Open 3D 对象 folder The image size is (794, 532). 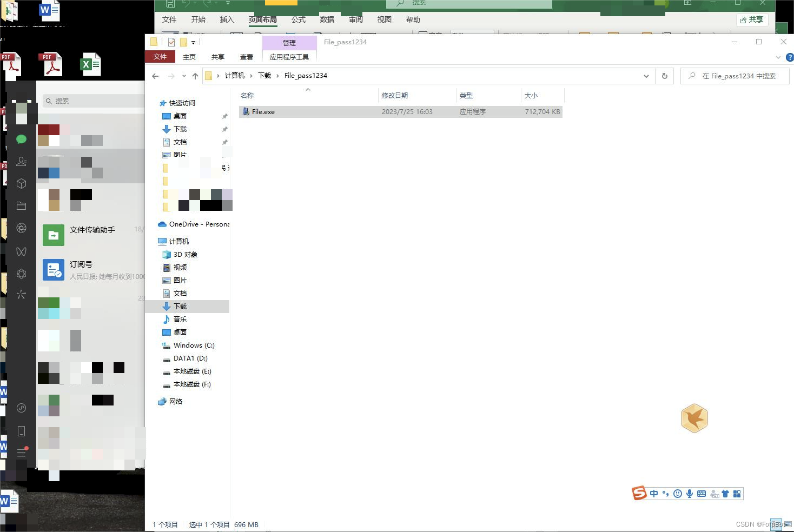pos(185,254)
